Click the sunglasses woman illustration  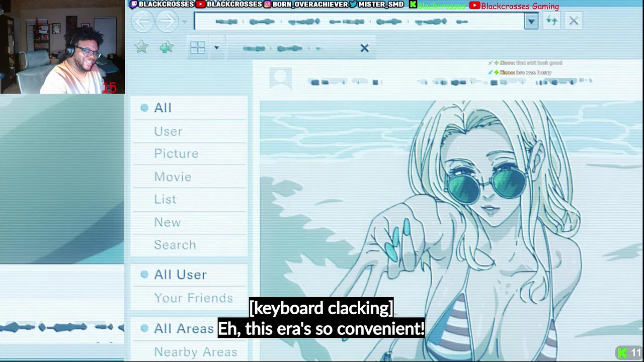click(451, 230)
